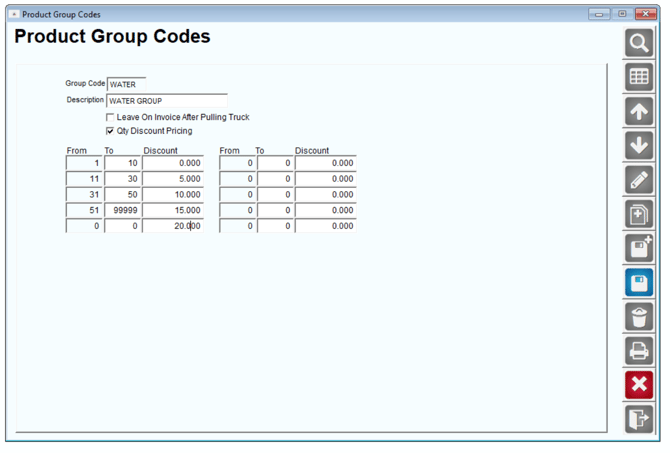
Task: Go to previous record with up arrow
Action: (x=639, y=111)
